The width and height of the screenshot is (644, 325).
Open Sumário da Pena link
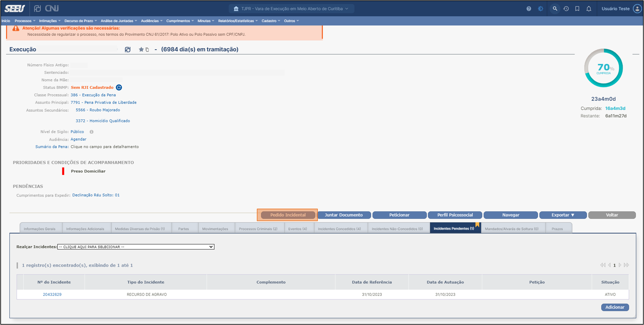point(52,147)
